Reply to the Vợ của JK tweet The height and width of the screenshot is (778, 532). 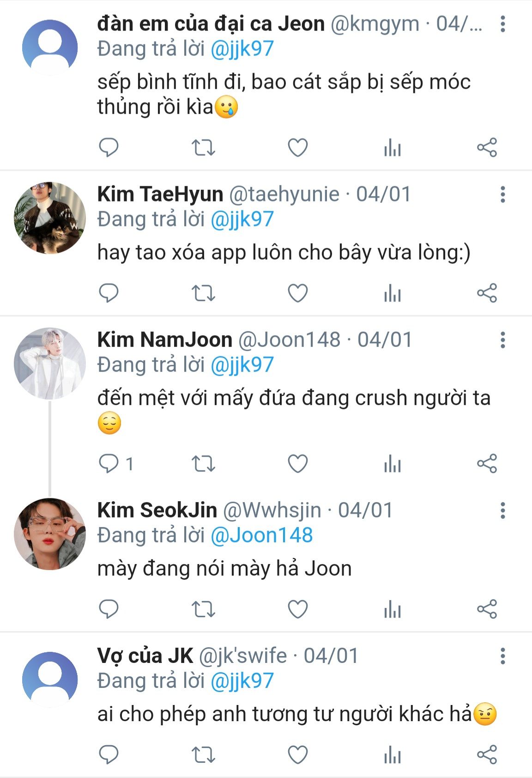(x=109, y=755)
